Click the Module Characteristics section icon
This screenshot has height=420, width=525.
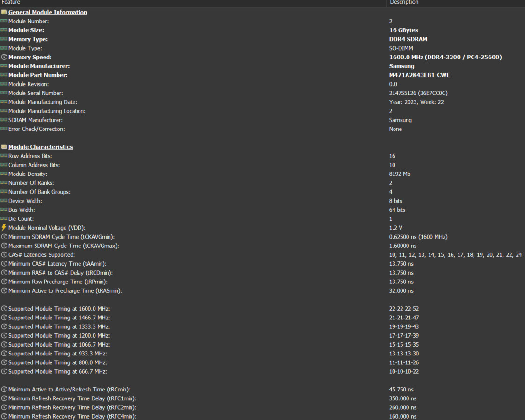click(4, 147)
